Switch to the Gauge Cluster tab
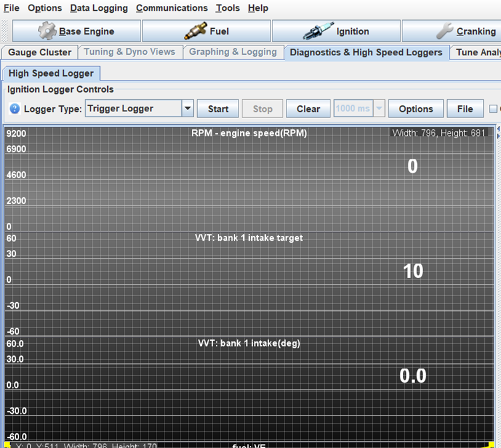This screenshot has height=448, width=501. point(39,52)
